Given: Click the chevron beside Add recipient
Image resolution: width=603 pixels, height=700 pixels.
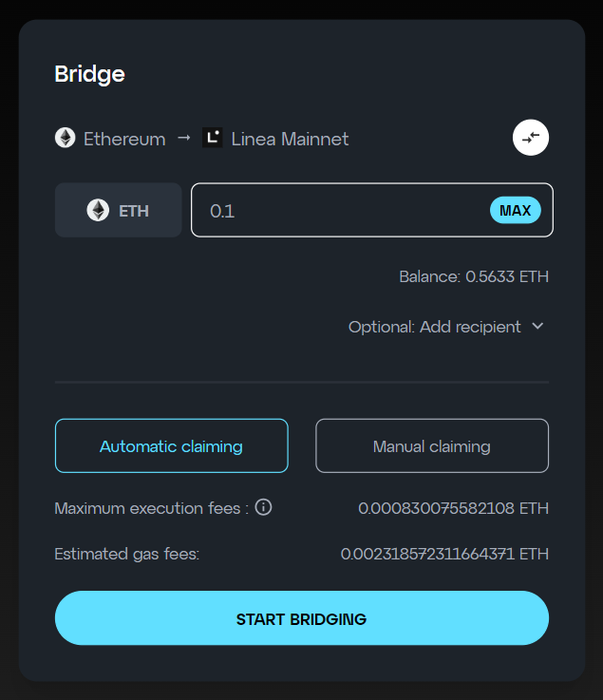Looking at the screenshot, I should (537, 327).
